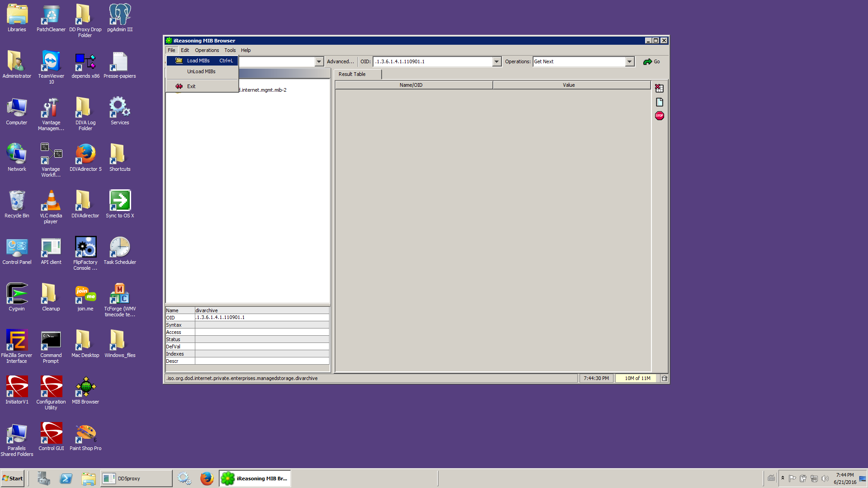Click the save results page icon
Image resolution: width=868 pixels, height=488 pixels.
(659, 102)
